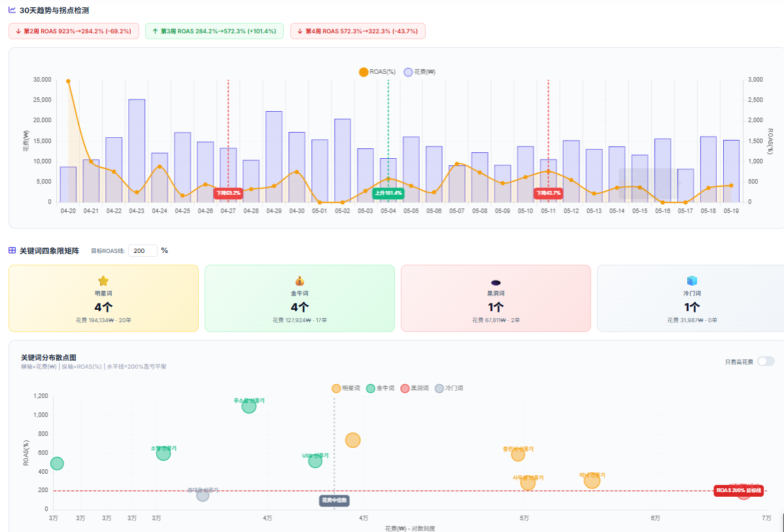
Task: Toggle 金牛词 legend in scatter chart
Action: 380,388
